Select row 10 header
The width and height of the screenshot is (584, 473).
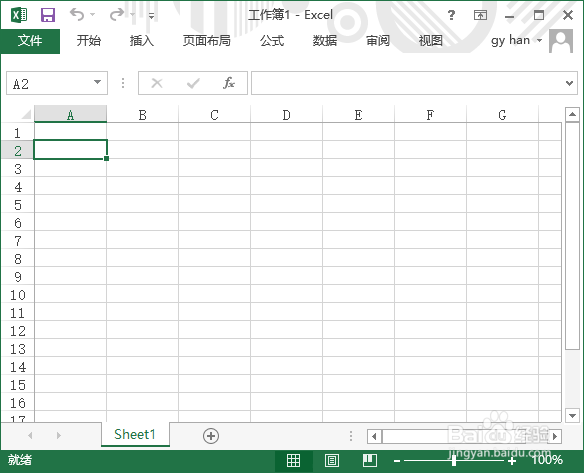click(x=18, y=294)
